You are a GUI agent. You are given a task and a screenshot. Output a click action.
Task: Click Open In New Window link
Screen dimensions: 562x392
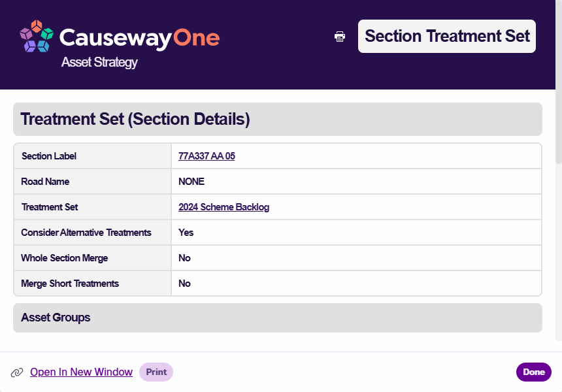point(82,372)
